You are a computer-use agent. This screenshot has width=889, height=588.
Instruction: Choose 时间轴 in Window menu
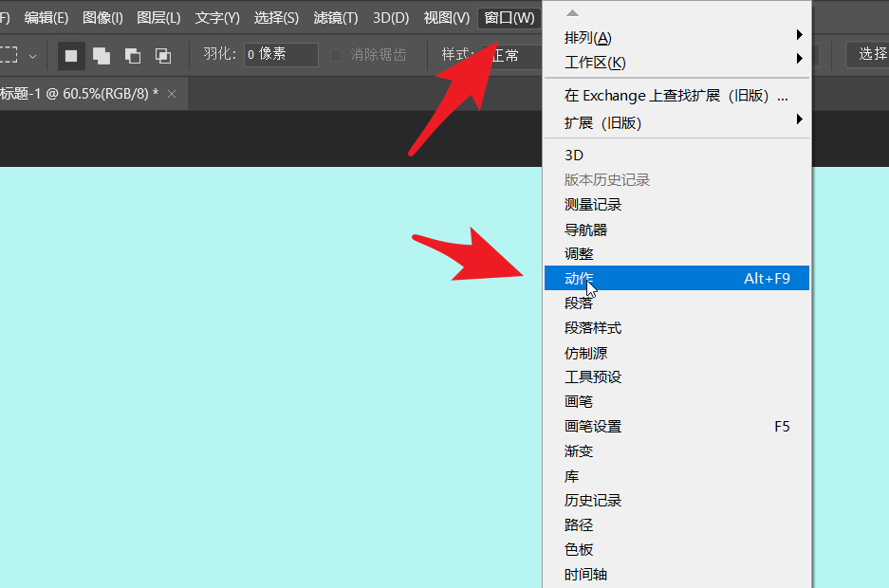click(x=677, y=575)
